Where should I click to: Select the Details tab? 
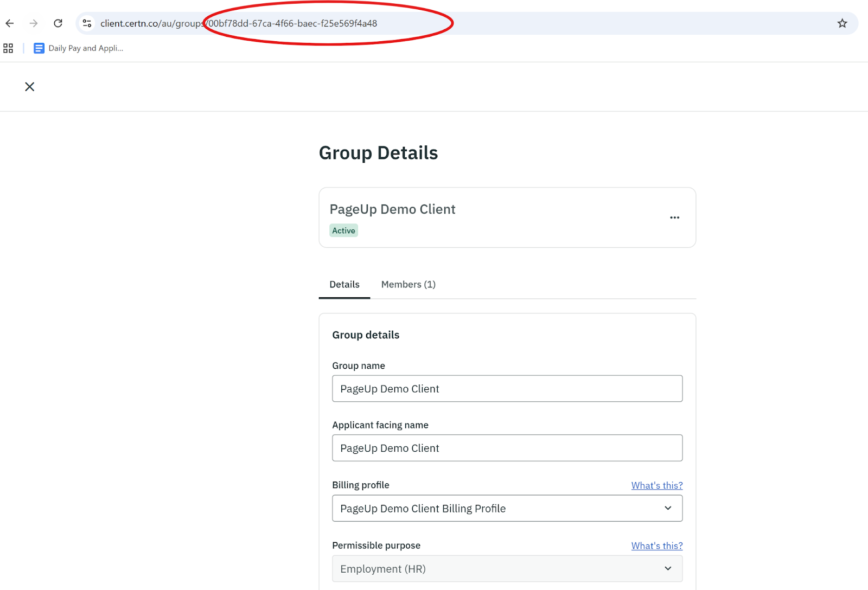[x=344, y=285]
